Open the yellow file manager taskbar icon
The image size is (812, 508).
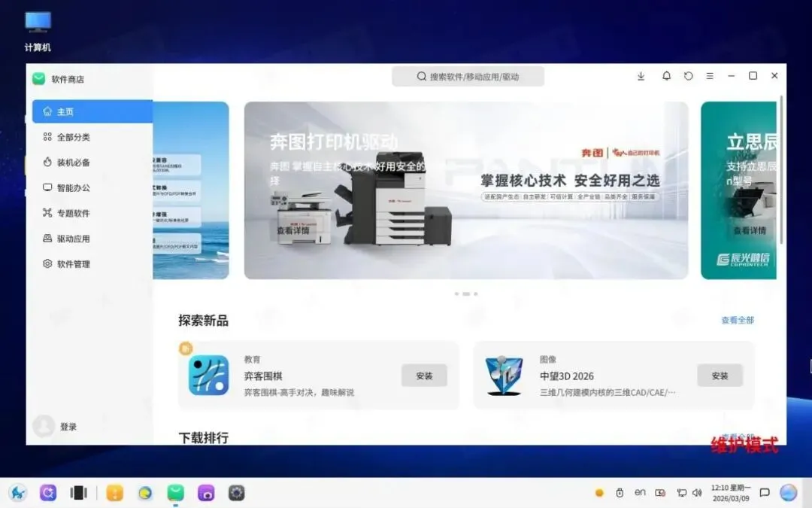point(114,492)
